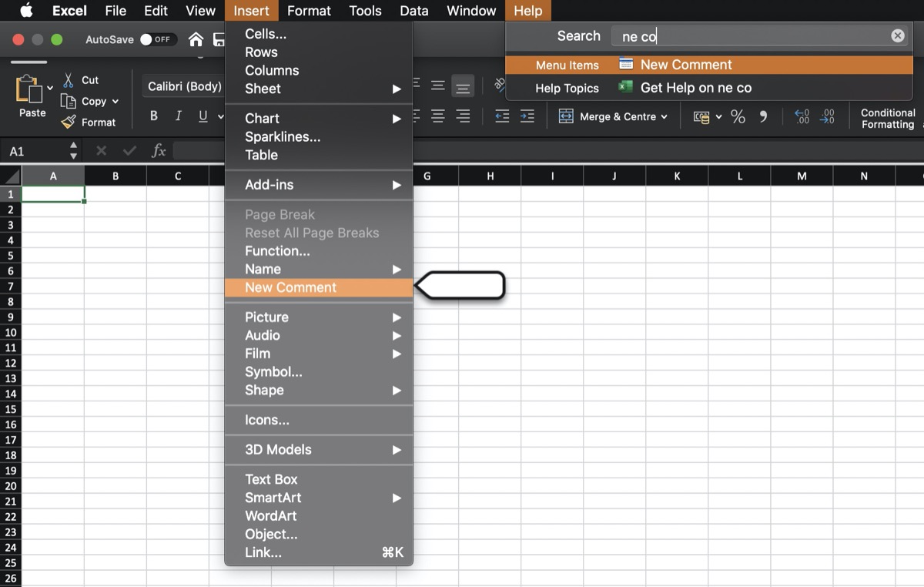
Task: Increase the cell indent
Action: pos(527,116)
